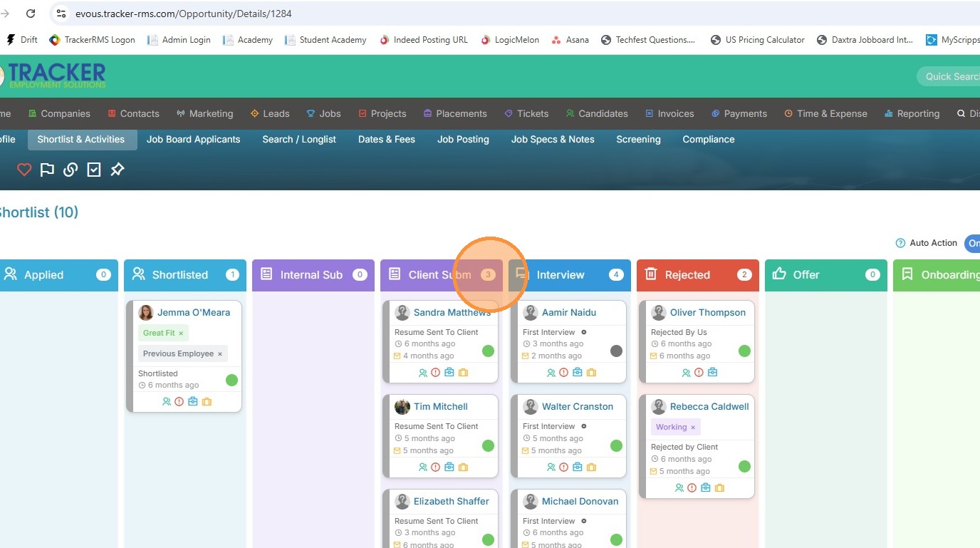Click the blue briefcase icon on Walter Cranston's card
The width and height of the screenshot is (980, 548).
click(x=578, y=467)
